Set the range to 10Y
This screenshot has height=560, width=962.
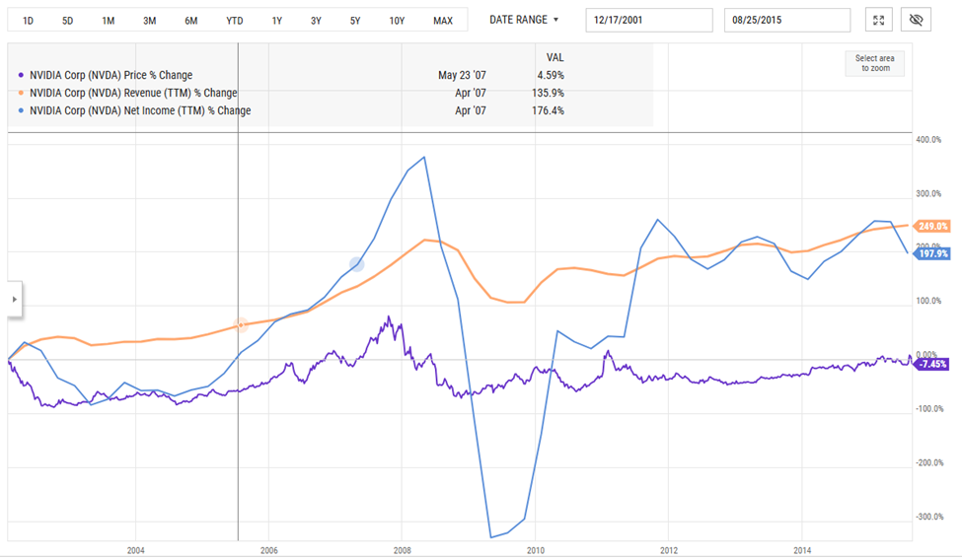point(397,21)
